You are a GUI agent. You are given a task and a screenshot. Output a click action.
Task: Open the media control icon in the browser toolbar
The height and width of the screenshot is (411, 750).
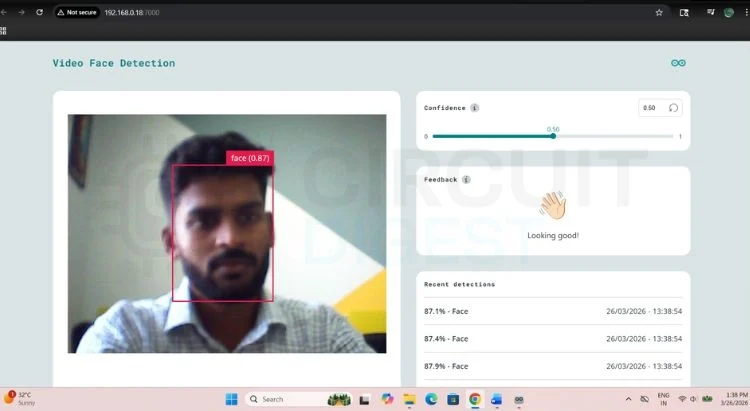click(711, 12)
